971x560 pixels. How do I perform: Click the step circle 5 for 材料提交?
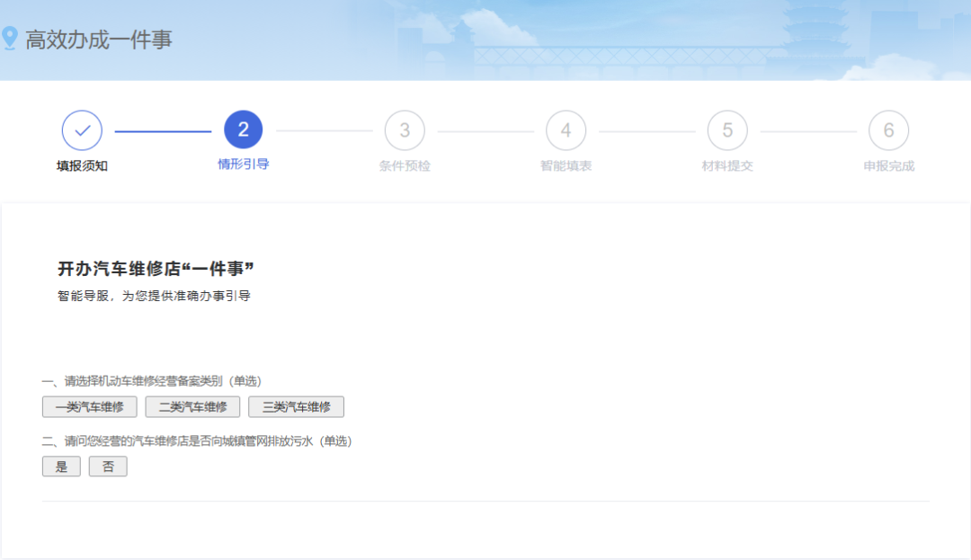(x=727, y=129)
